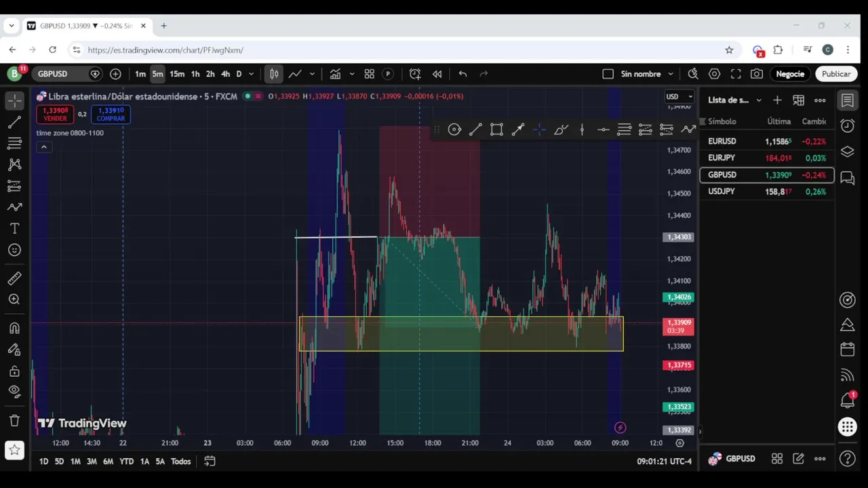This screenshot has width=868, height=488.
Task: Select the 15m timeframe
Action: pyautogui.click(x=177, y=74)
